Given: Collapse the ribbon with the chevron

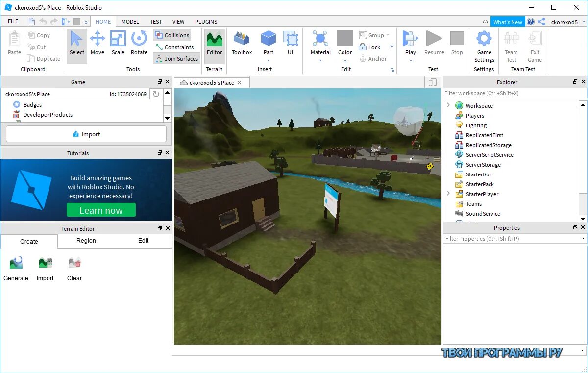Looking at the screenshot, I should 485,22.
